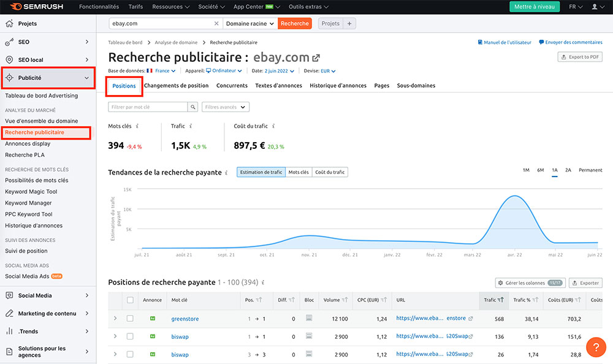Open the user account icon menu

coord(597,7)
